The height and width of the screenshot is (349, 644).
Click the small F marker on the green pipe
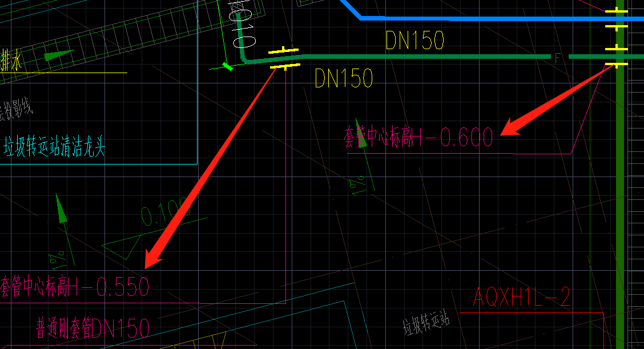558,58
